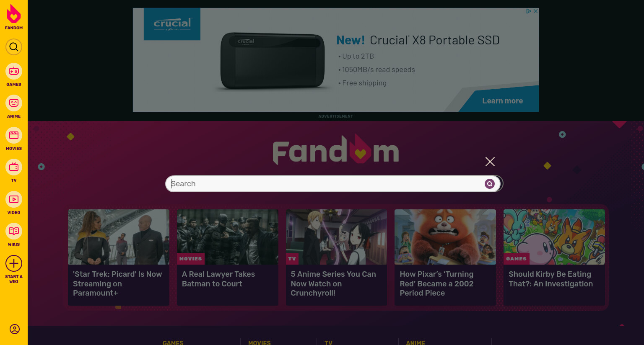
Task: Submit search with purple magnifier button
Action: 490,184
